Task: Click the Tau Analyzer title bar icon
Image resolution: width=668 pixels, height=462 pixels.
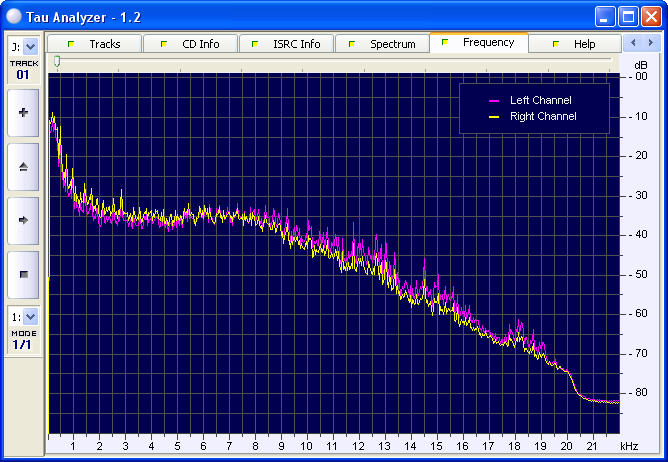Action: click(x=14, y=17)
